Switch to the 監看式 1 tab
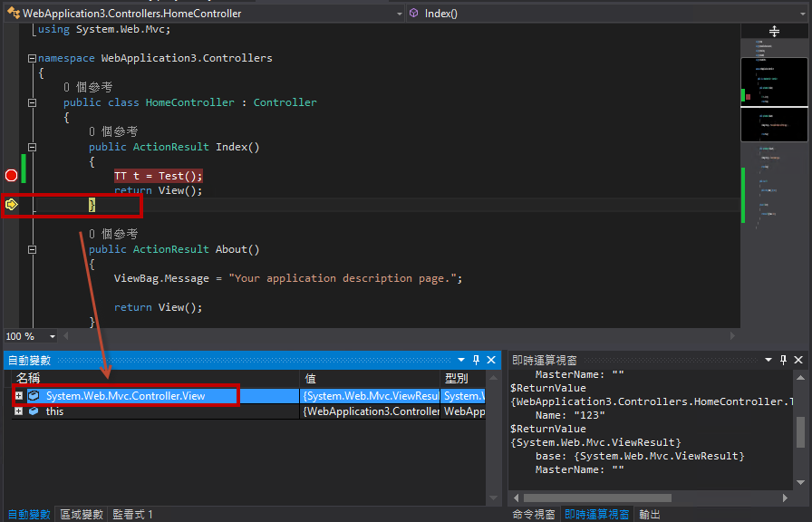Image resolution: width=812 pixels, height=522 pixels. tap(132, 514)
